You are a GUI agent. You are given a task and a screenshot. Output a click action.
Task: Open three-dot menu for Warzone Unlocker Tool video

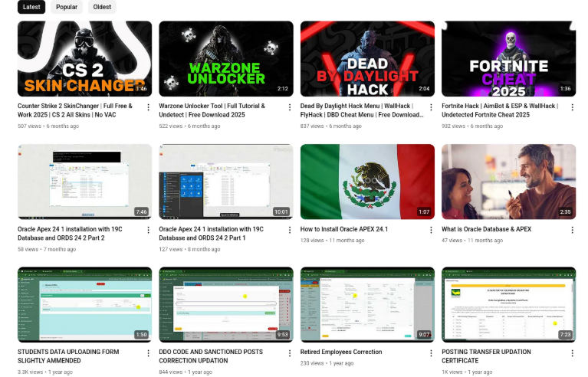point(289,107)
